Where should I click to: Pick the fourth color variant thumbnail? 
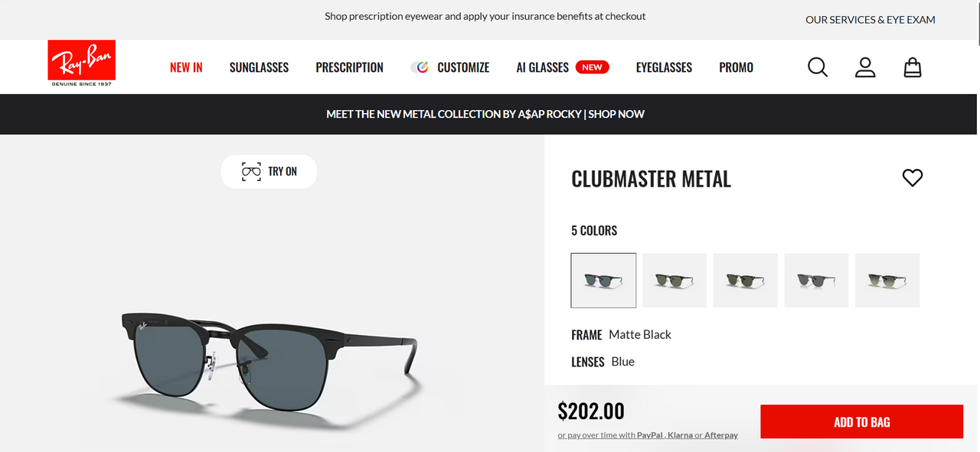pos(816,281)
